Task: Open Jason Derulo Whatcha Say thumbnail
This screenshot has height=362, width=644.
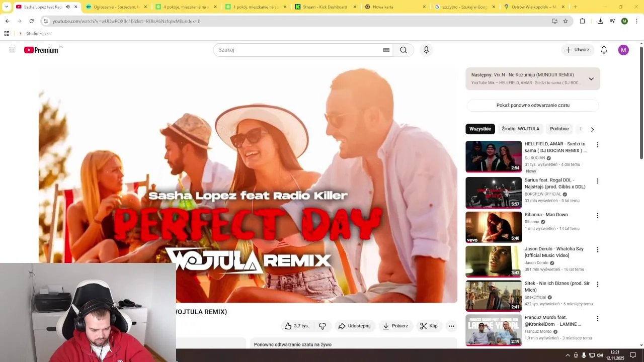Action: pos(494,261)
